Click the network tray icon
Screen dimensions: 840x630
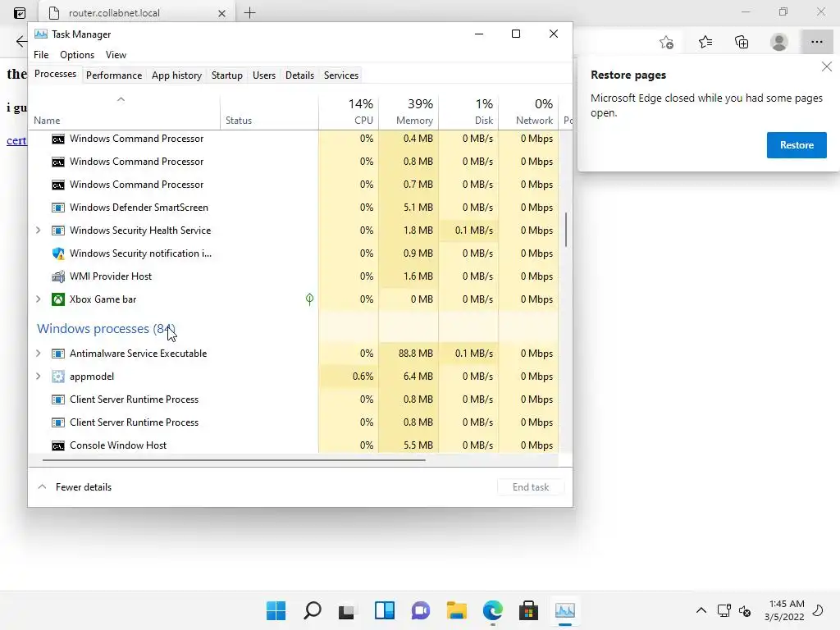click(x=724, y=610)
